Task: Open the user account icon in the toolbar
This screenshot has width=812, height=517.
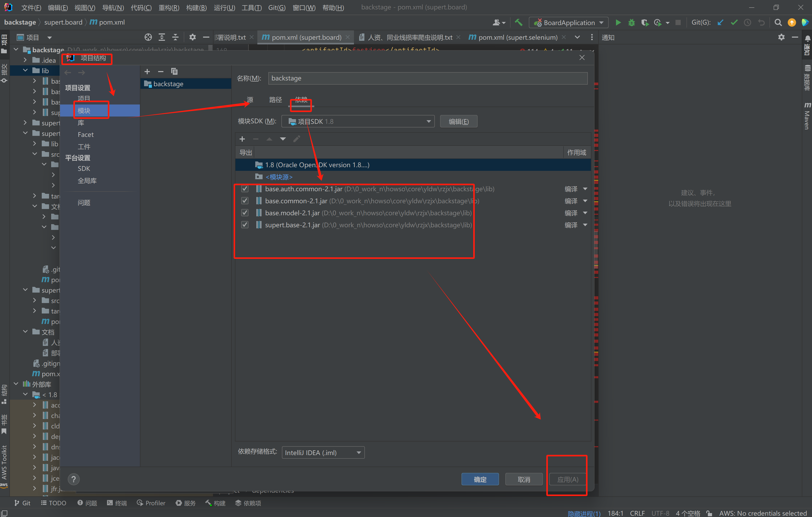Action: (499, 23)
